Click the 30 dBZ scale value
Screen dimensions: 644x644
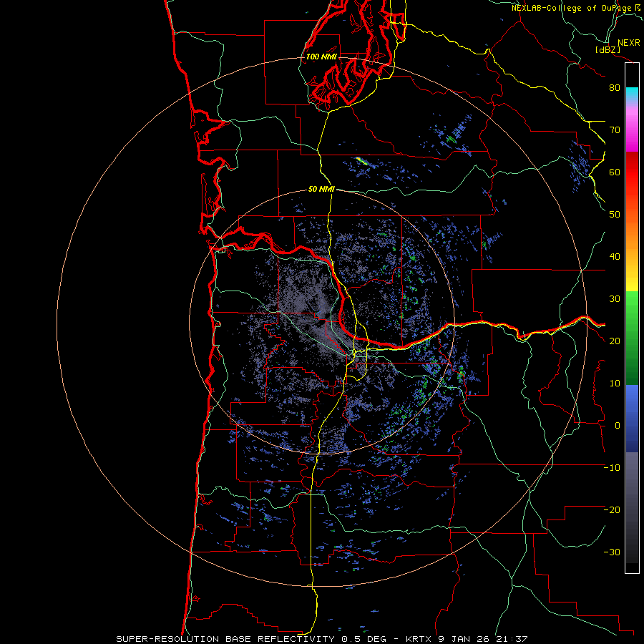[x=615, y=299]
